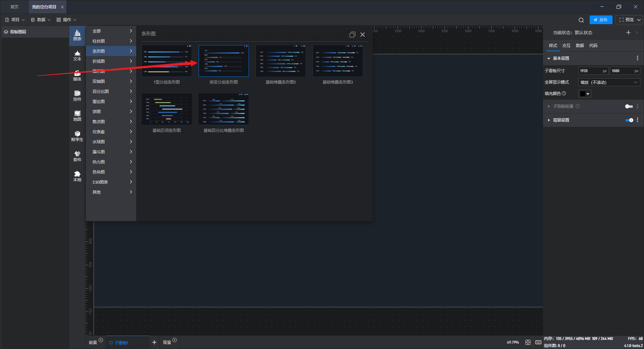Select the 仪表盘 chart category
This screenshot has height=349, width=644.
point(111,132)
